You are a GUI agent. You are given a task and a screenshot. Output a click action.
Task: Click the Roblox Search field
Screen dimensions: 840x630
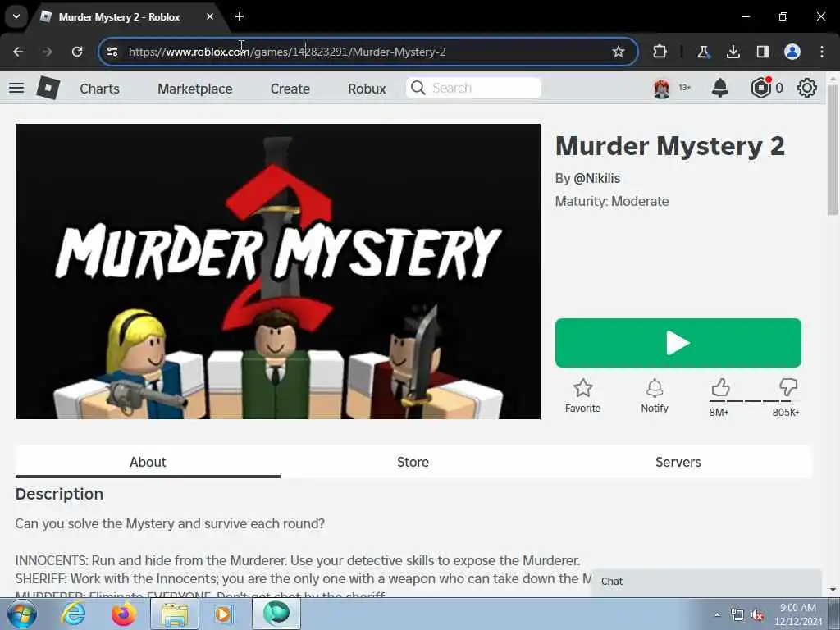coord(473,88)
